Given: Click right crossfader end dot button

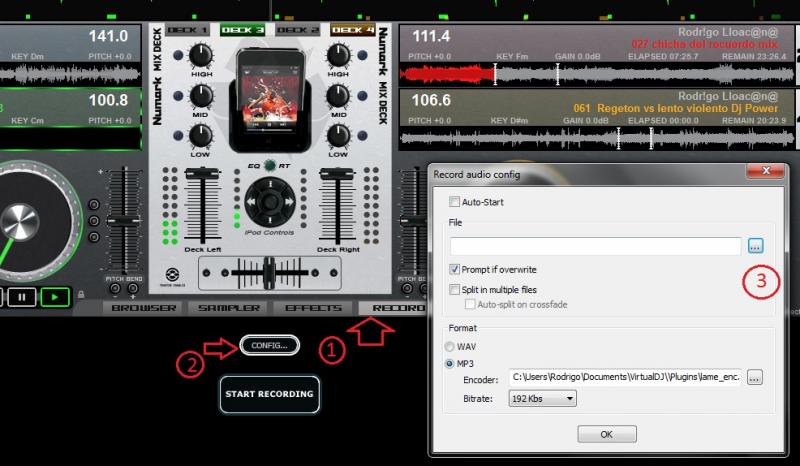Looking at the screenshot, I should [333, 273].
